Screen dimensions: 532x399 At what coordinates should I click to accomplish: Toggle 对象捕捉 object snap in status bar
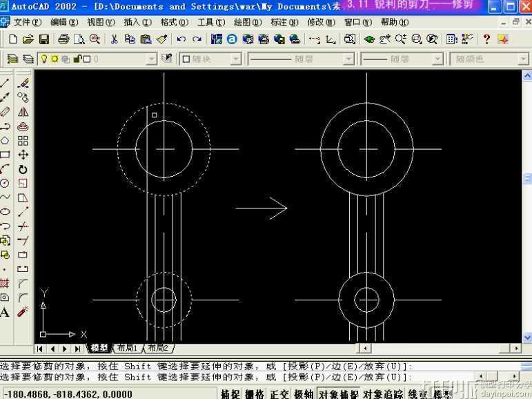point(339,394)
